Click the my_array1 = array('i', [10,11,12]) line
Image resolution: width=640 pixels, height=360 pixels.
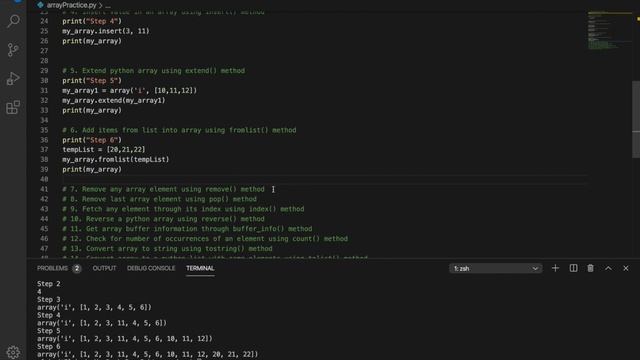point(129,91)
